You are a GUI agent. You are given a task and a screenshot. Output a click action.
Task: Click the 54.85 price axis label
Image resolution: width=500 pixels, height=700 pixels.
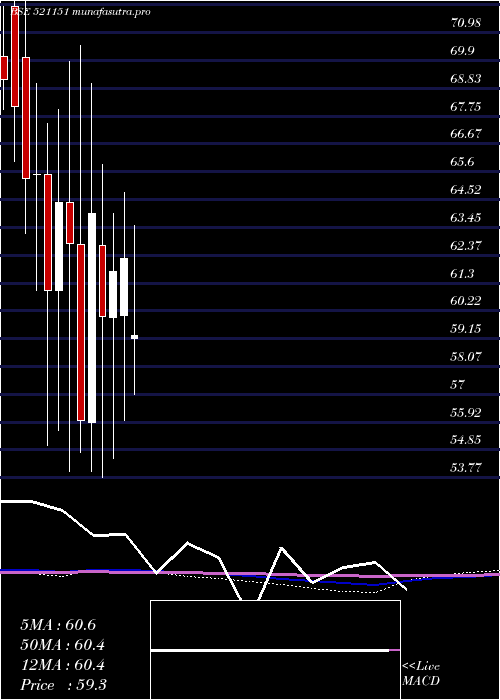pyautogui.click(x=466, y=440)
